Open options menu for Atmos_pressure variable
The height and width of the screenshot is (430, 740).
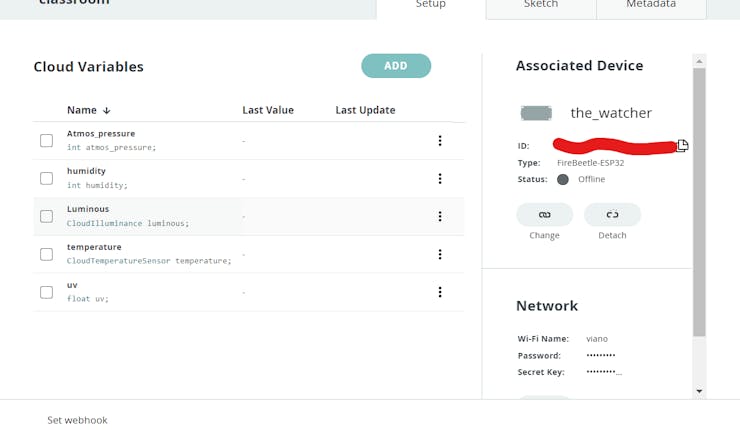click(x=440, y=141)
